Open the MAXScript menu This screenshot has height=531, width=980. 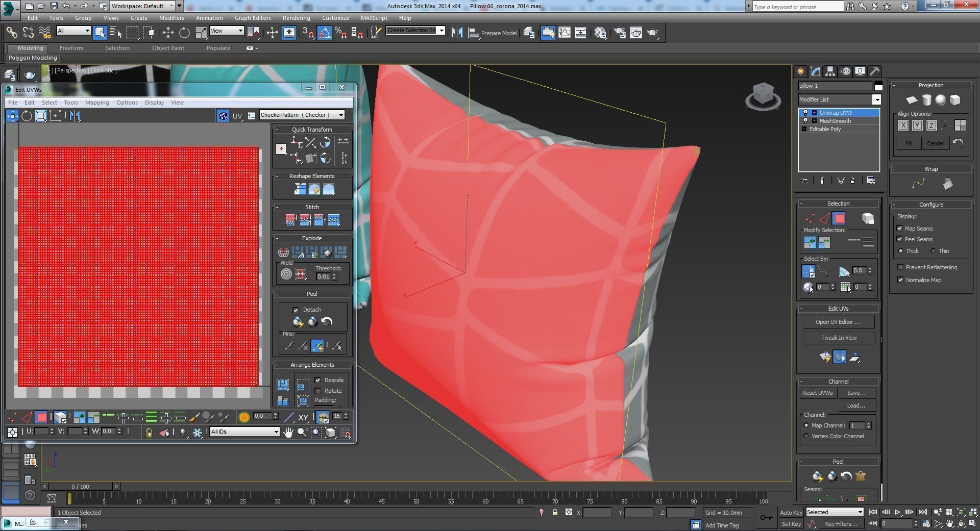(x=374, y=18)
